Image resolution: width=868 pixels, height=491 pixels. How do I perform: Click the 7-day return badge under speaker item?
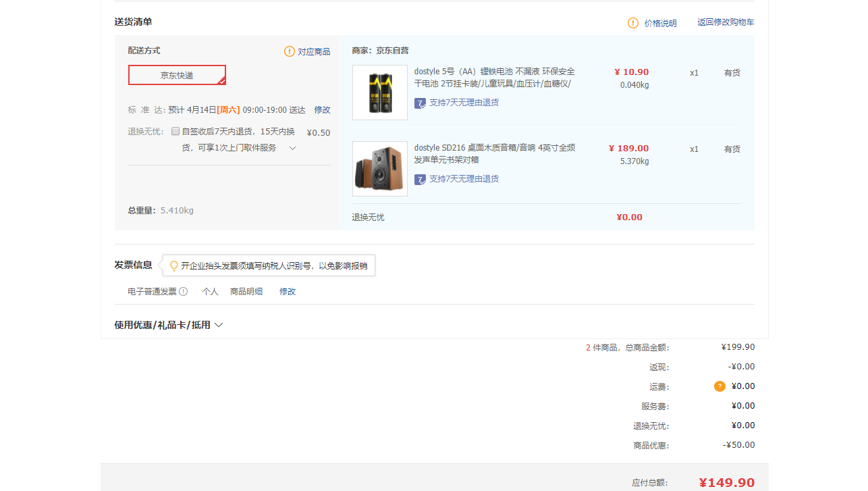[x=420, y=180]
